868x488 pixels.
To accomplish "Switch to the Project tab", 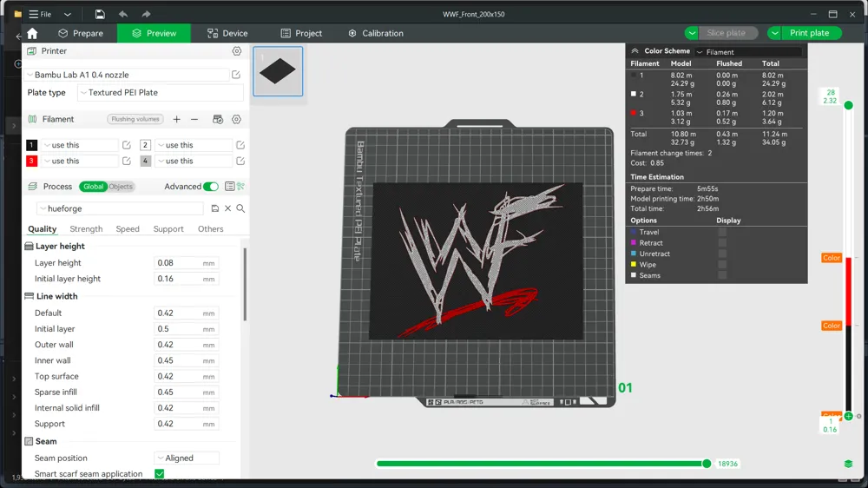I will tap(301, 33).
